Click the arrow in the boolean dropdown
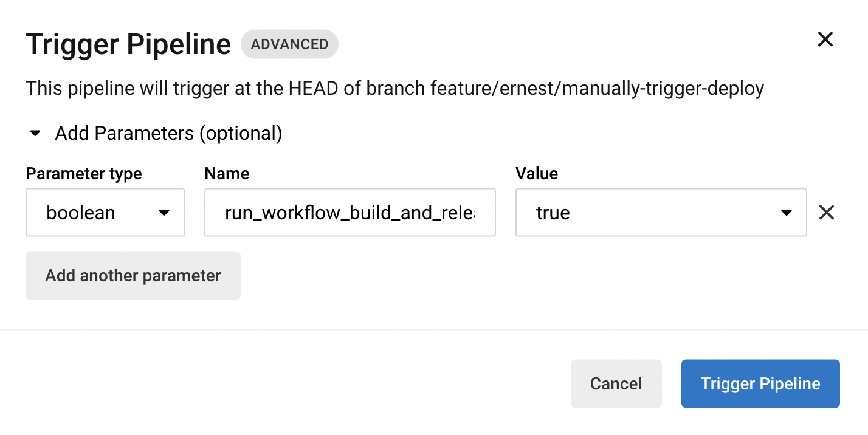868x435 pixels. tap(164, 213)
